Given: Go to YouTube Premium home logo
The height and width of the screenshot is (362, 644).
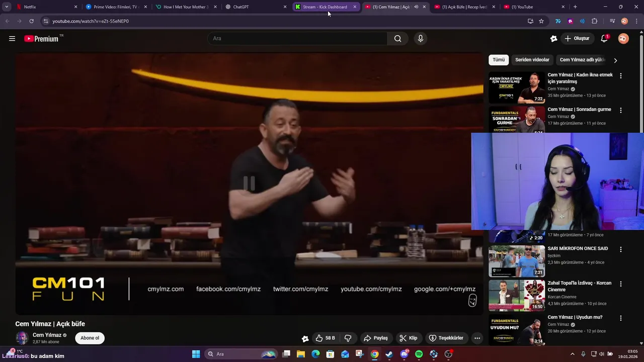Looking at the screenshot, I should [x=41, y=39].
